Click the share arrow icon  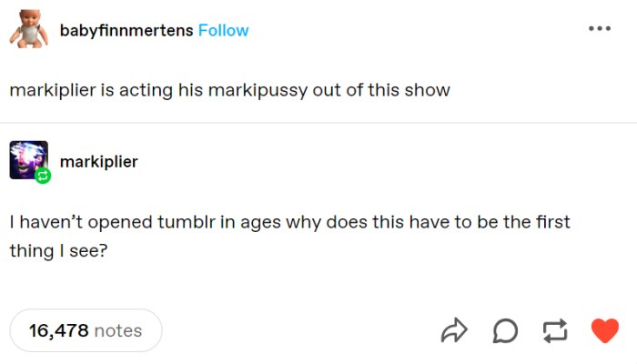[452, 330]
